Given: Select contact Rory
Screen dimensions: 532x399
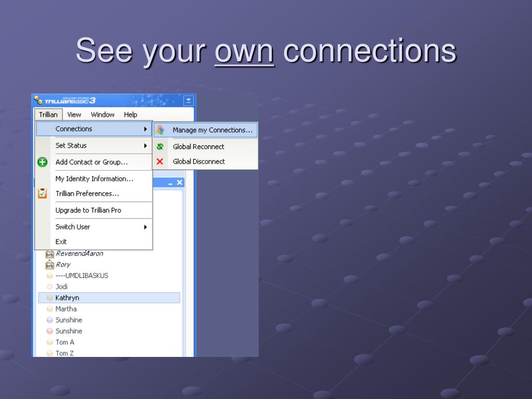Looking at the screenshot, I should pos(63,264).
